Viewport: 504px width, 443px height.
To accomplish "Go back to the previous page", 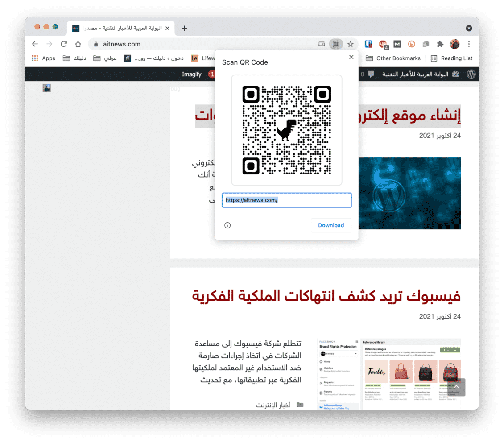I will pyautogui.click(x=35, y=44).
